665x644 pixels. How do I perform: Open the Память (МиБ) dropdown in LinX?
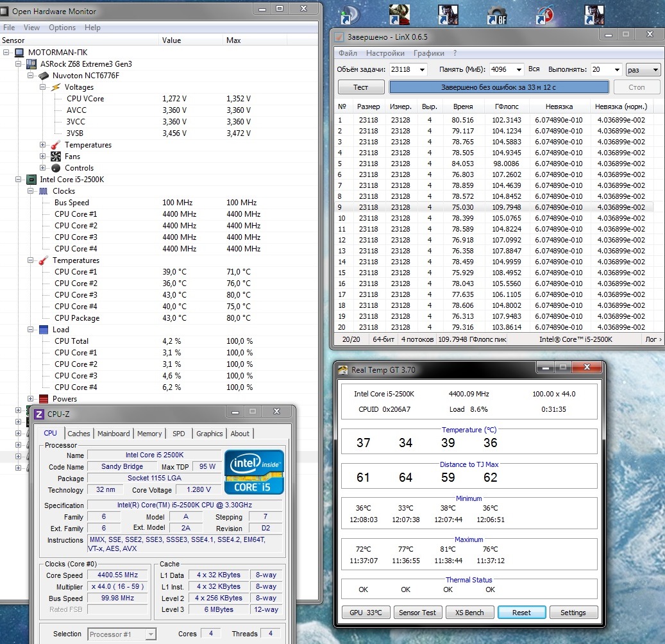tap(519, 69)
